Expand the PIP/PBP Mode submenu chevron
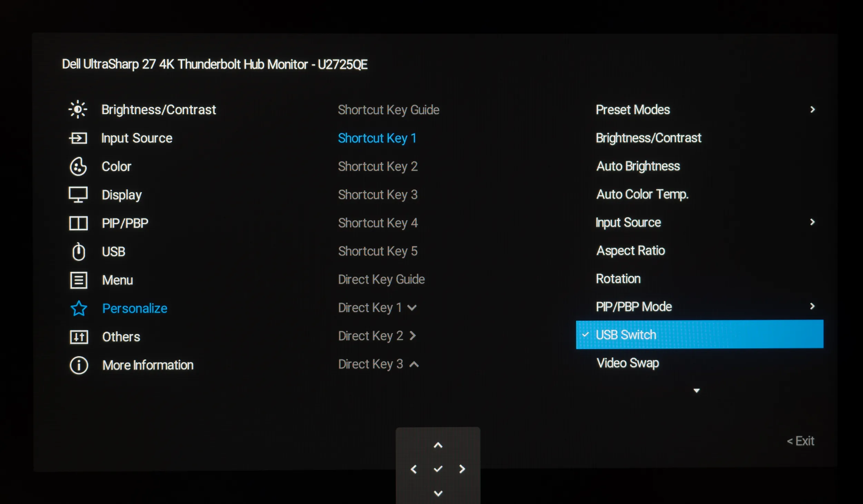The height and width of the screenshot is (504, 863). [812, 306]
